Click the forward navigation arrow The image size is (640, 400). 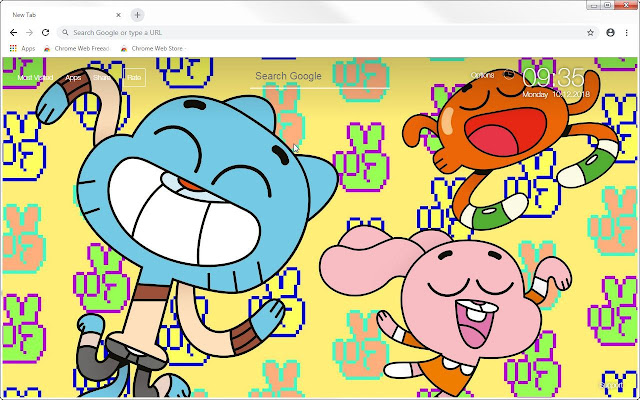point(29,33)
